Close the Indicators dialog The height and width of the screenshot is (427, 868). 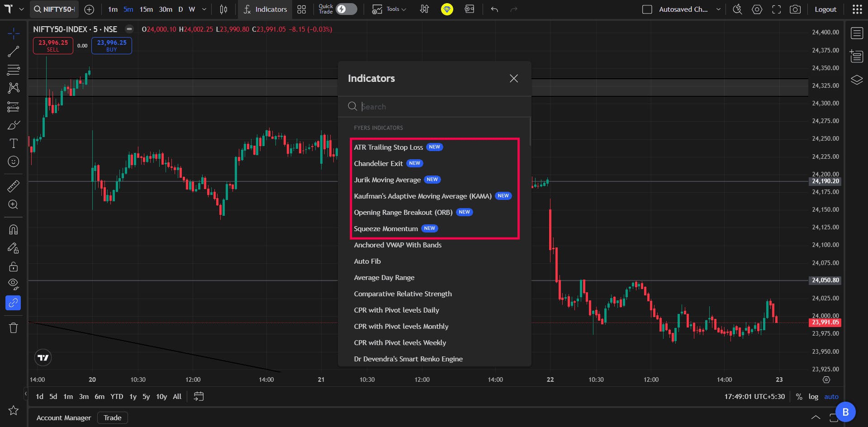(x=514, y=79)
